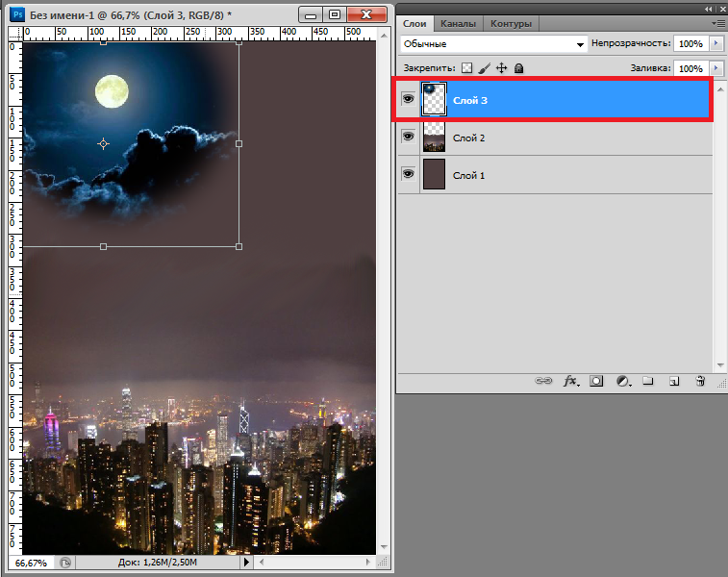728x577 pixels.
Task: Click Слой 3 layer thumbnail
Action: click(x=434, y=99)
